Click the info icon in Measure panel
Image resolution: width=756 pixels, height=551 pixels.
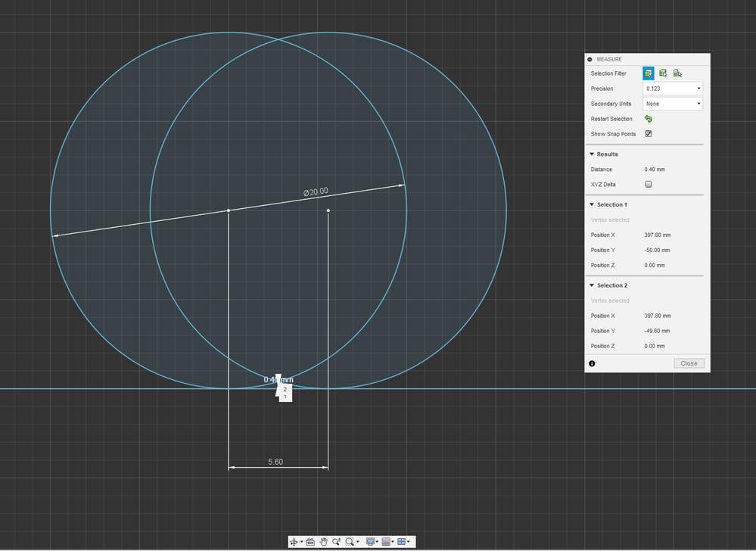(592, 363)
